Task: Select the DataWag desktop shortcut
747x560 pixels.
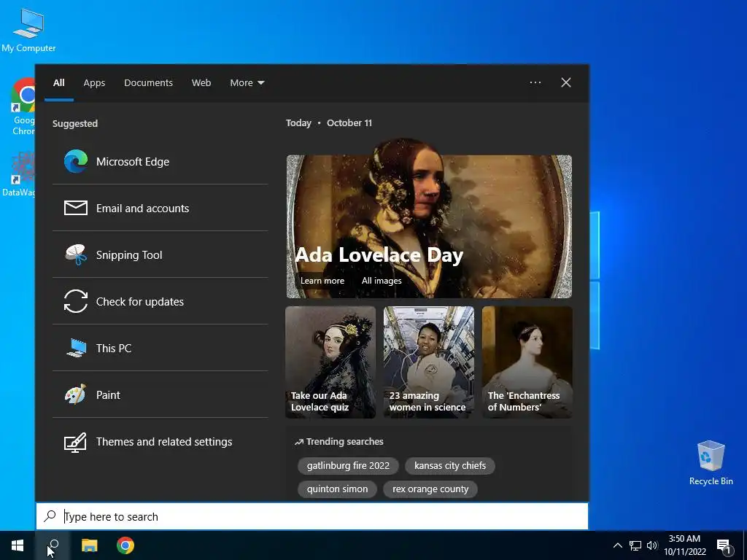Action: [x=19, y=174]
